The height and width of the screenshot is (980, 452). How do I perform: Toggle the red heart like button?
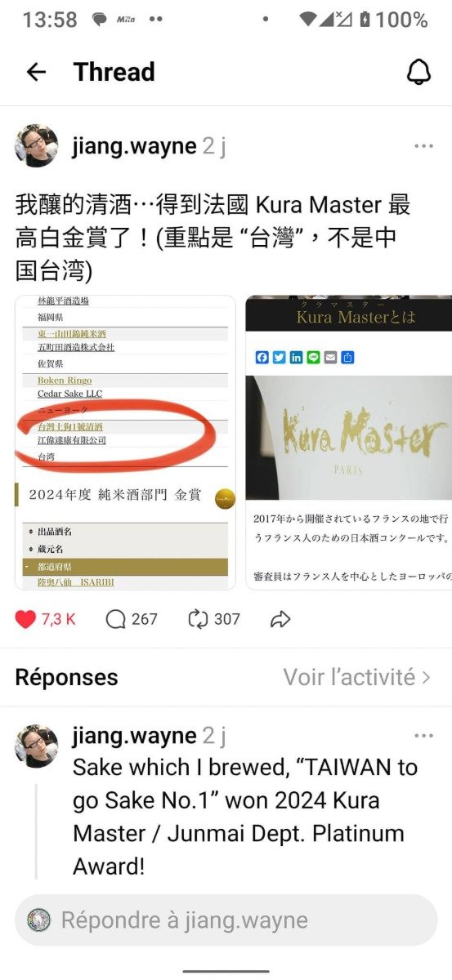(25, 619)
